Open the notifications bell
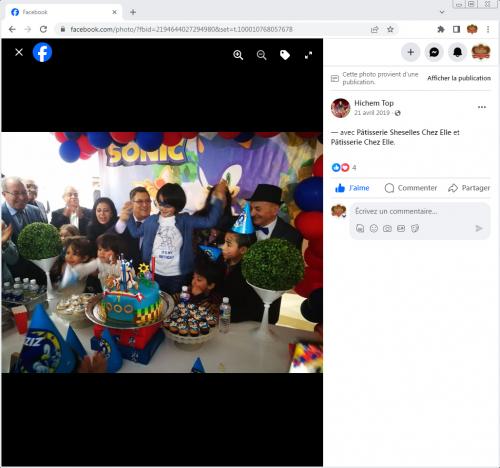Screen dimensions: 500x468 pyautogui.click(x=457, y=52)
